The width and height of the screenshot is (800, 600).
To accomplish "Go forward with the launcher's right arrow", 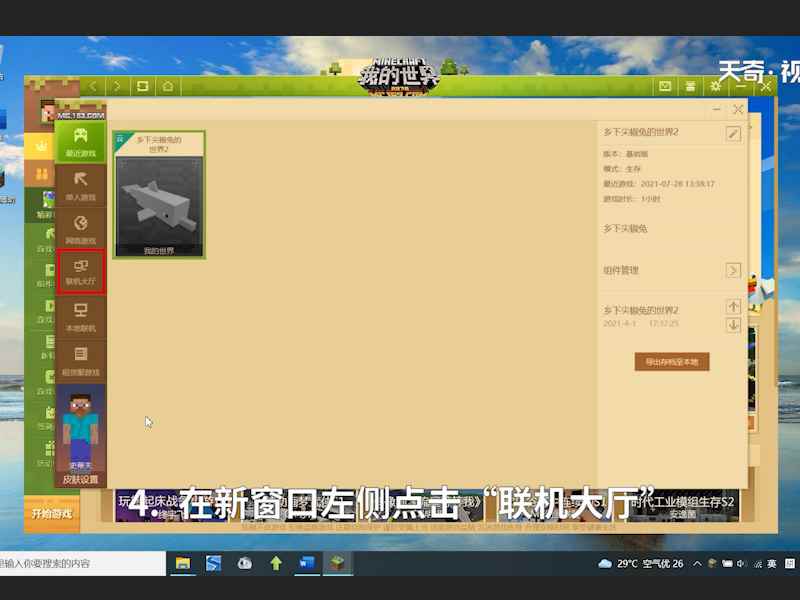I will [118, 87].
